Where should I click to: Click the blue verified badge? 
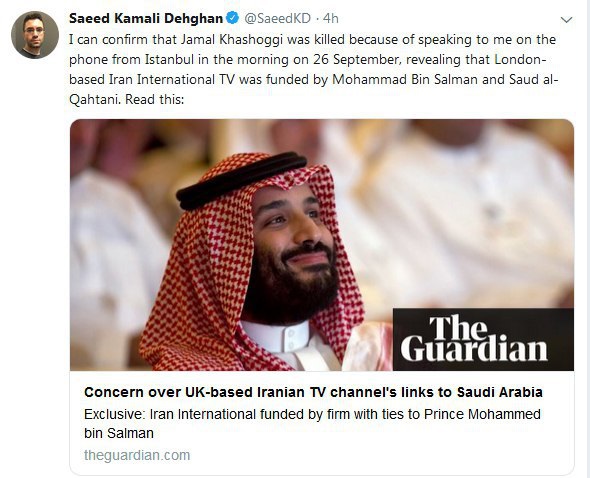point(233,18)
